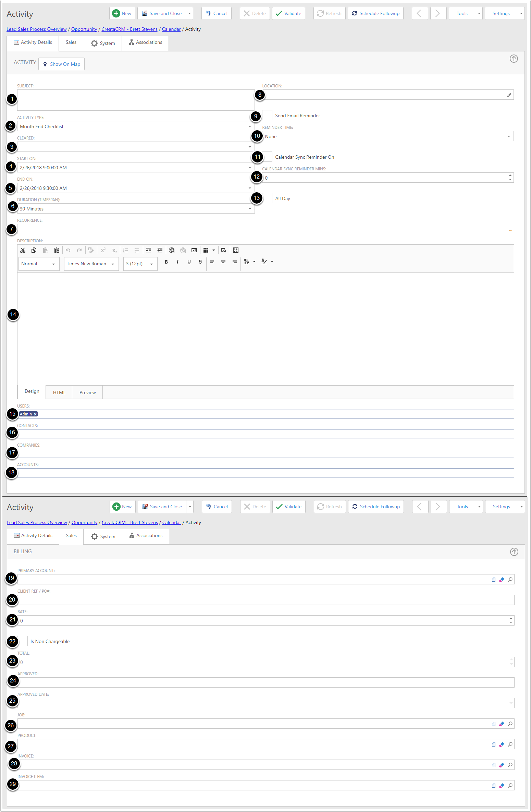Click the pencil icon in Location field

point(509,95)
